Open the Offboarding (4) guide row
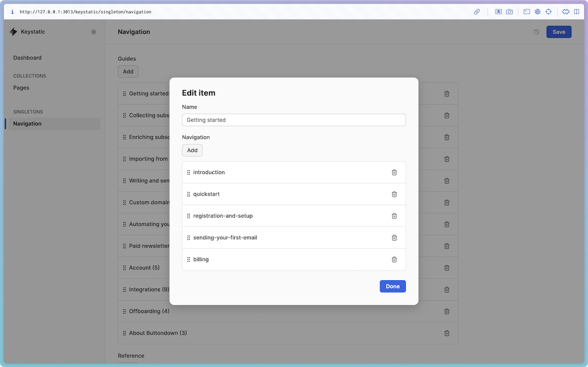Image resolution: width=588 pixels, height=367 pixels. [x=288, y=311]
